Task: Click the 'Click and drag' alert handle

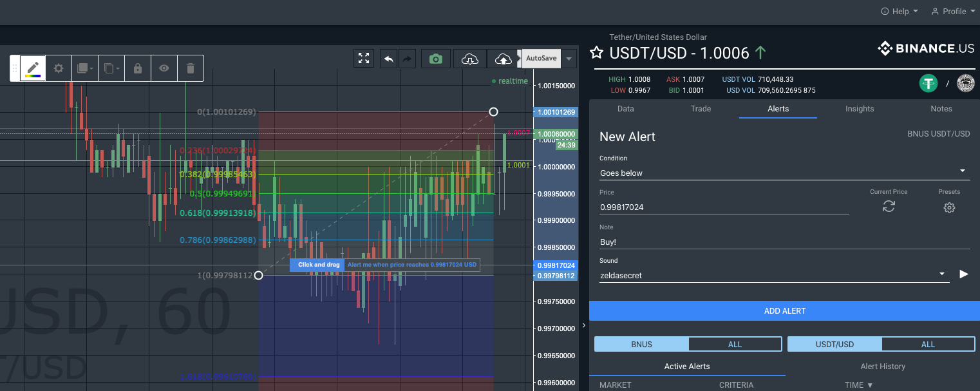Action: click(x=318, y=265)
